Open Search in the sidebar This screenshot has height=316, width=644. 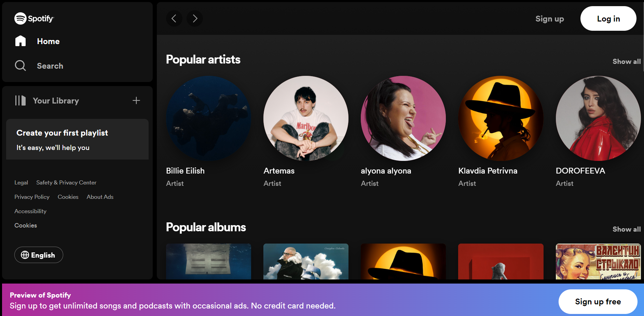(x=39, y=66)
